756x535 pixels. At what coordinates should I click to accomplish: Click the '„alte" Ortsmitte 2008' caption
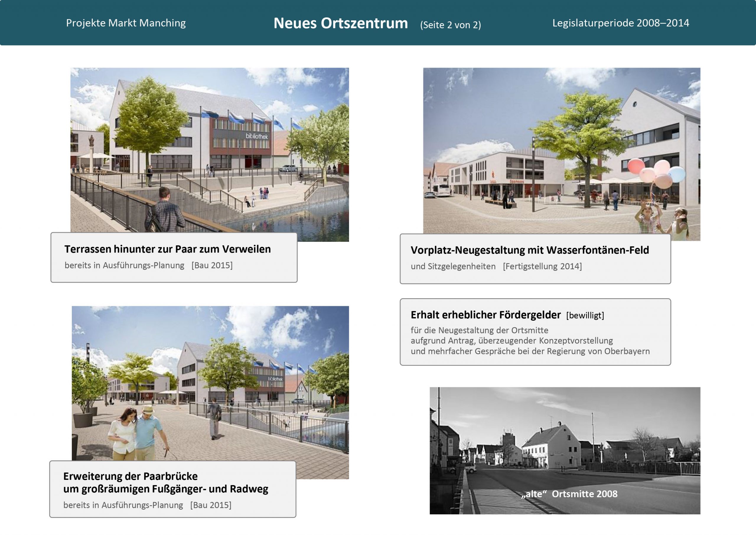tap(569, 494)
